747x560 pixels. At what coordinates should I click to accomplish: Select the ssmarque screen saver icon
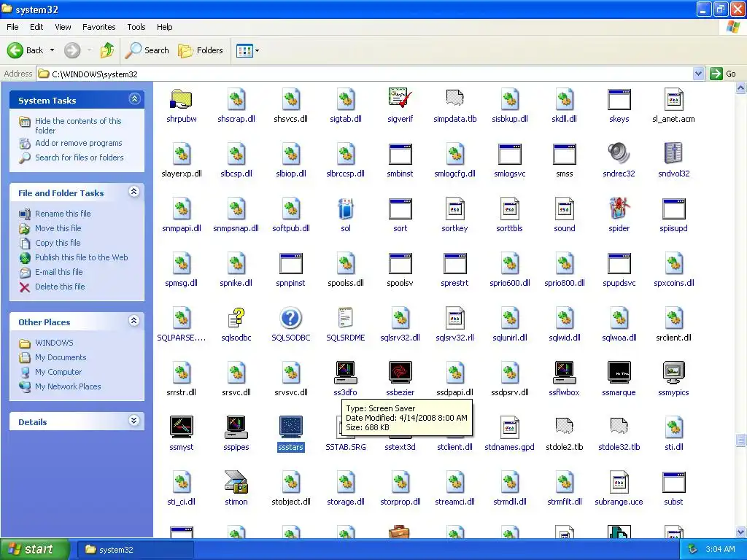tap(619, 373)
